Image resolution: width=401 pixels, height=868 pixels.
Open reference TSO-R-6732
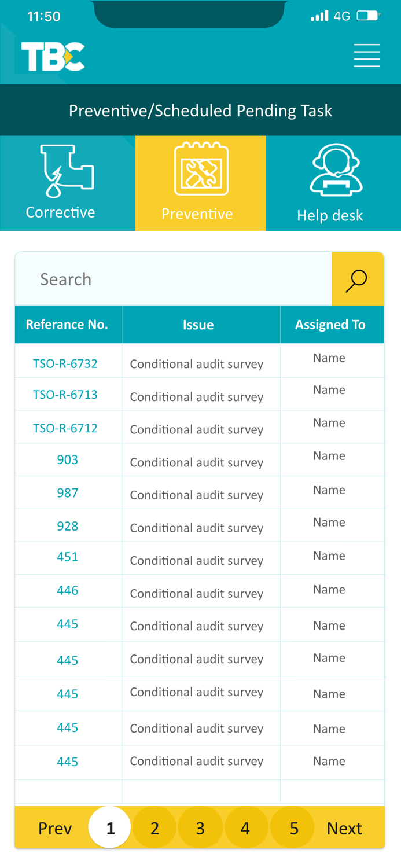[x=65, y=364]
